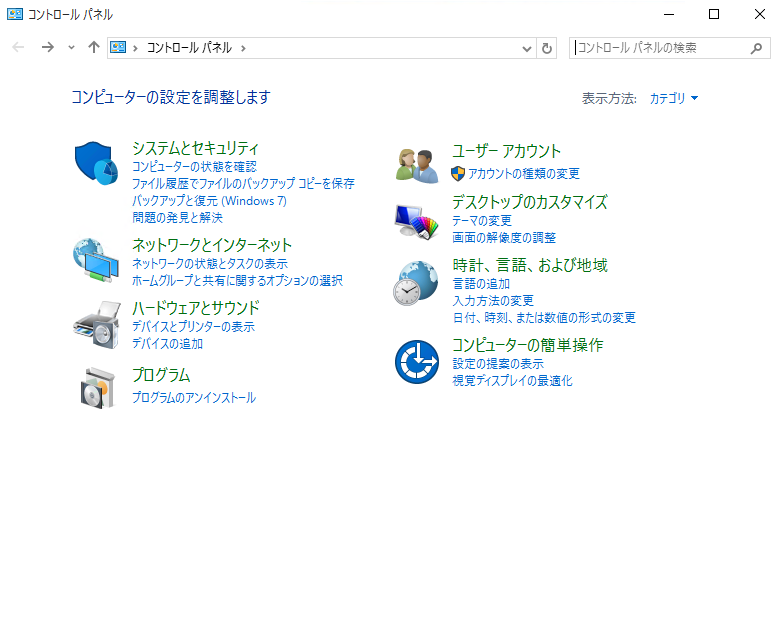Click the Desktop customization monitor icon

(417, 222)
